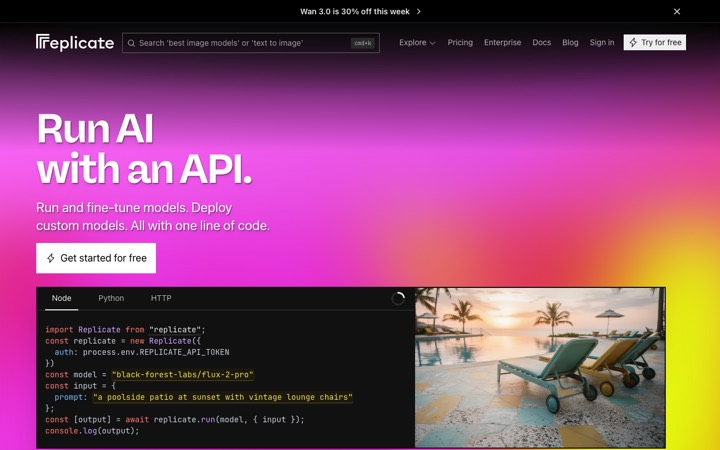Click Sign in
The width and height of the screenshot is (720, 450).
(x=602, y=42)
